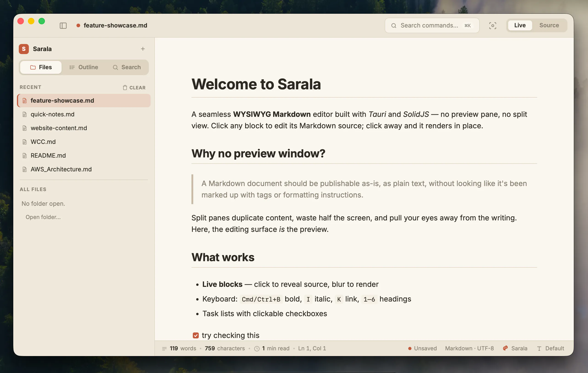Image resolution: width=588 pixels, height=373 pixels.
Task: Click the Open folder... link
Action: click(x=43, y=217)
